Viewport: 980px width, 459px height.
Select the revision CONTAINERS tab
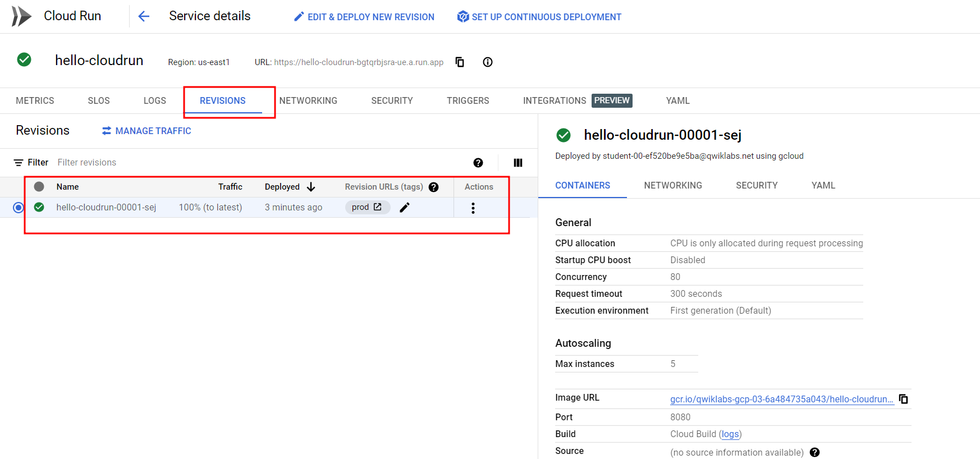click(583, 185)
